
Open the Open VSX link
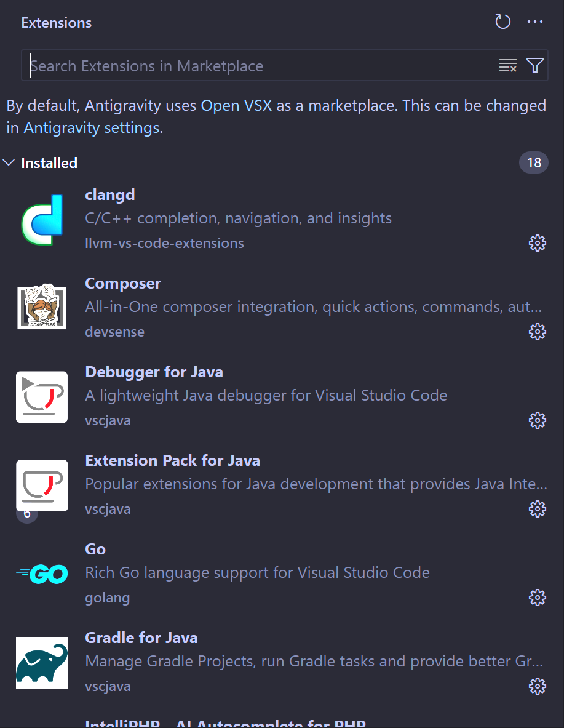click(x=236, y=105)
